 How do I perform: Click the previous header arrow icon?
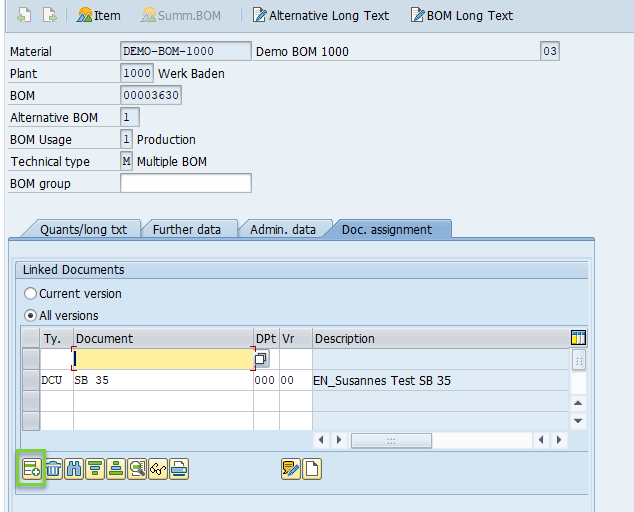click(24, 15)
